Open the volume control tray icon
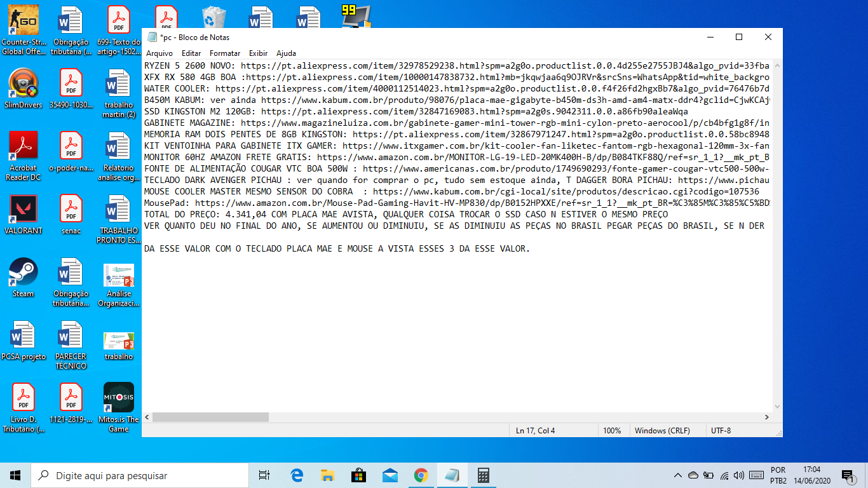Image resolution: width=868 pixels, height=488 pixels. pyautogui.click(x=738, y=475)
